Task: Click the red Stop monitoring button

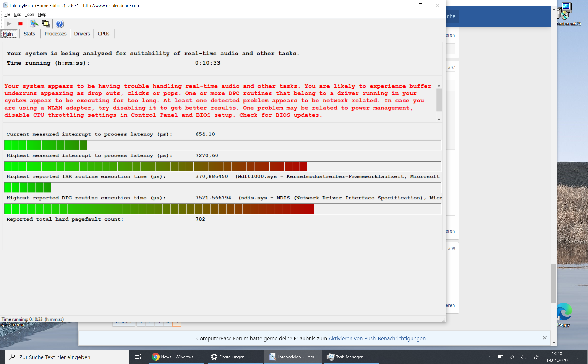Action: [x=20, y=24]
